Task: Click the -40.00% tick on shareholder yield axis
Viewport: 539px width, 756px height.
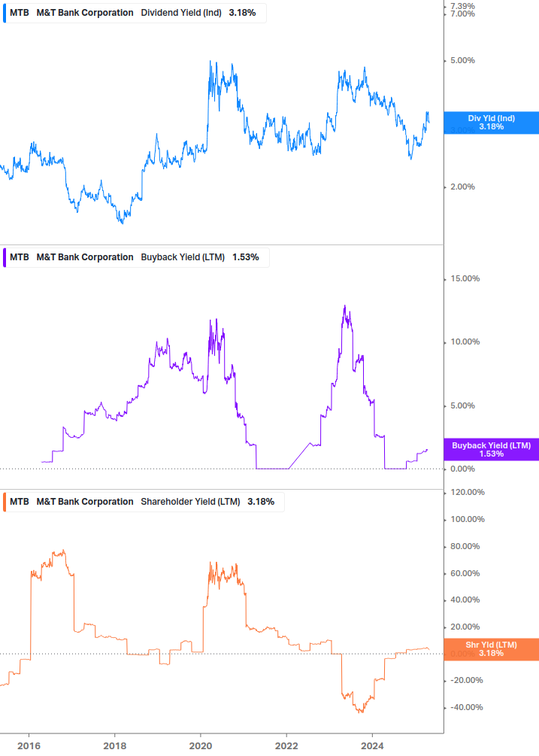Action: tap(466, 707)
